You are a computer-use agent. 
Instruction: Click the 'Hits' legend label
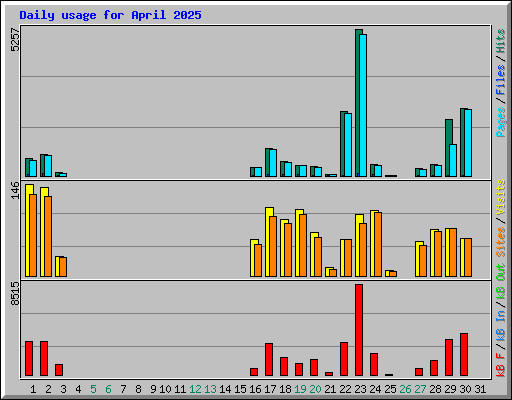pyautogui.click(x=500, y=41)
